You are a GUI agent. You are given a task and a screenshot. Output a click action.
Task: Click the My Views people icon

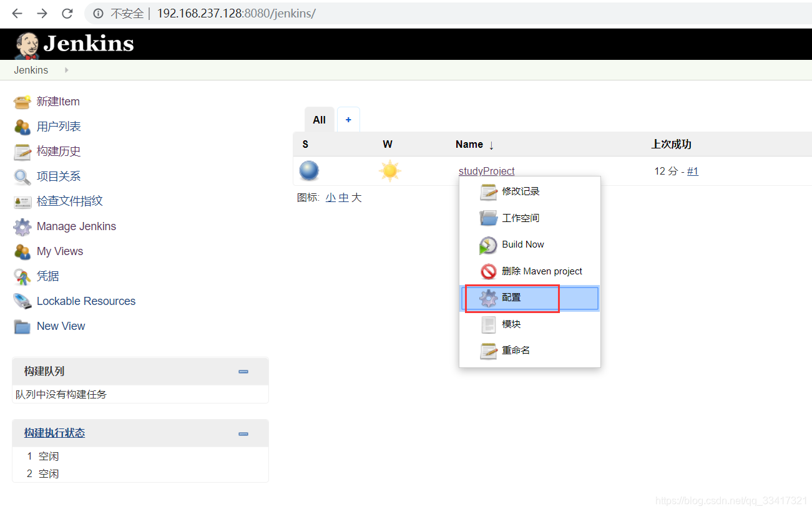[x=22, y=251]
